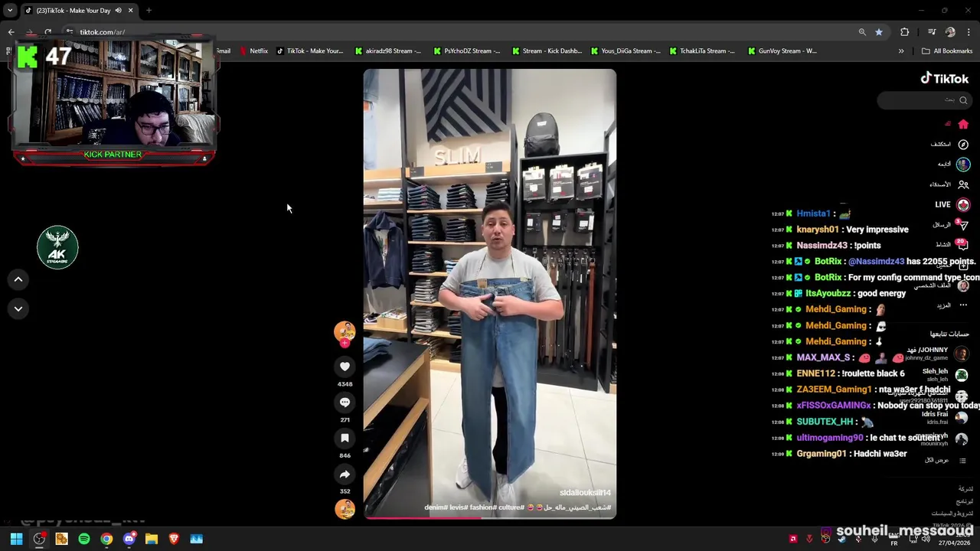The width and height of the screenshot is (980, 551).
Task: Open the More three-dots sidebar item
Action: tap(963, 305)
